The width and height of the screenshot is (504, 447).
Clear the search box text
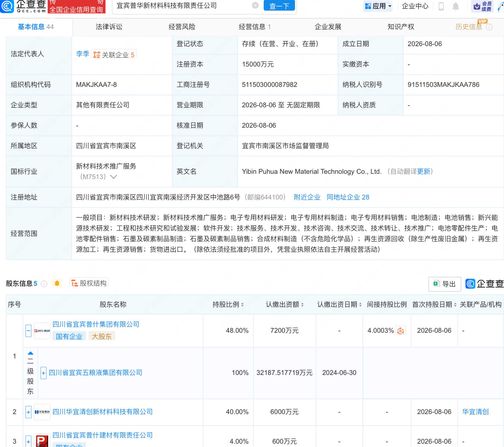pos(255,5)
